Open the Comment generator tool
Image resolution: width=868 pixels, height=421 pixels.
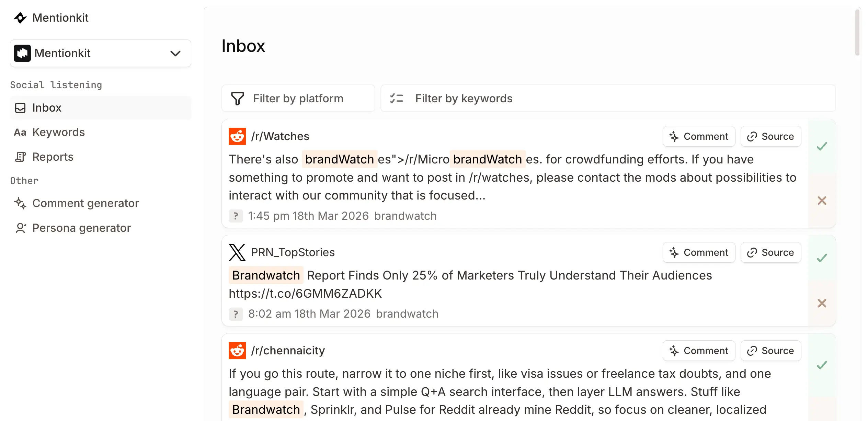85,203
